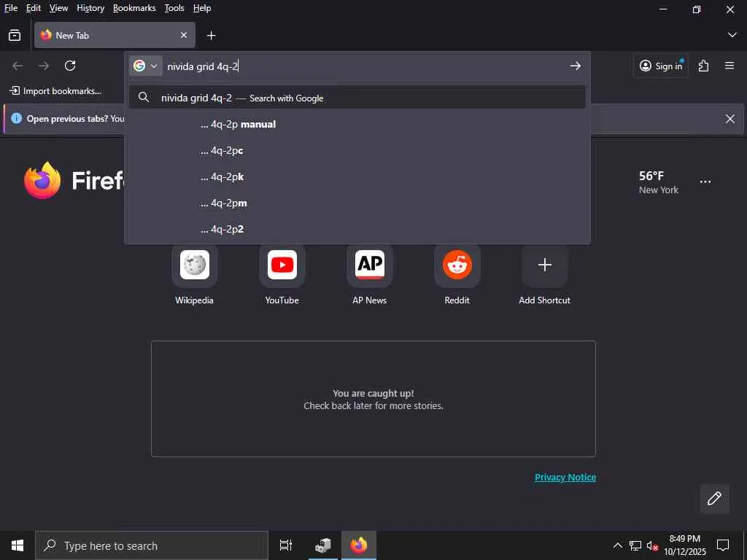Open the History menu
The width and height of the screenshot is (747, 560).
90,8
